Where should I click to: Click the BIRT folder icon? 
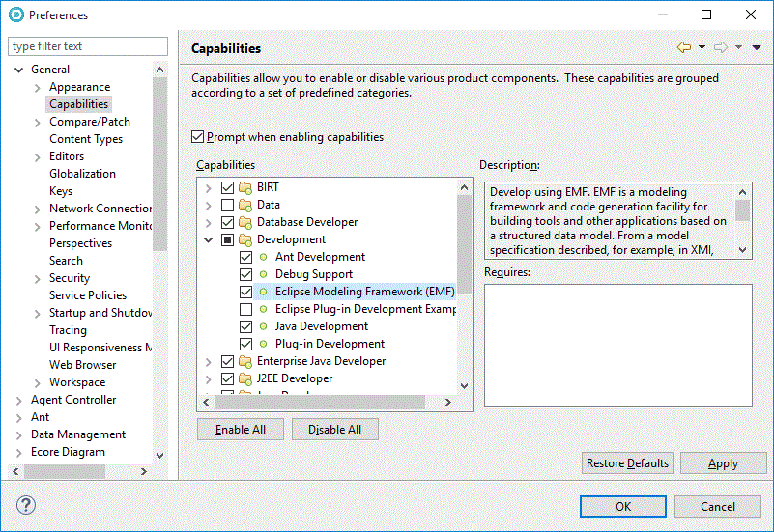(245, 187)
